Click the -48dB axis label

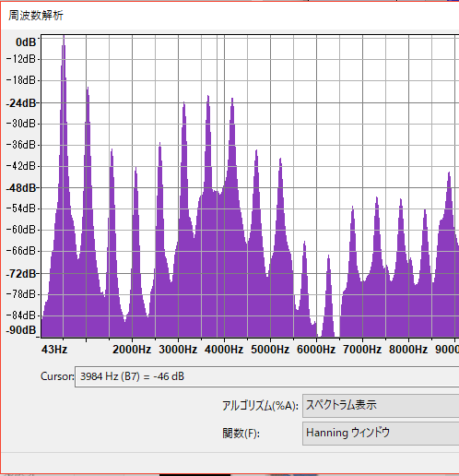click(21, 187)
